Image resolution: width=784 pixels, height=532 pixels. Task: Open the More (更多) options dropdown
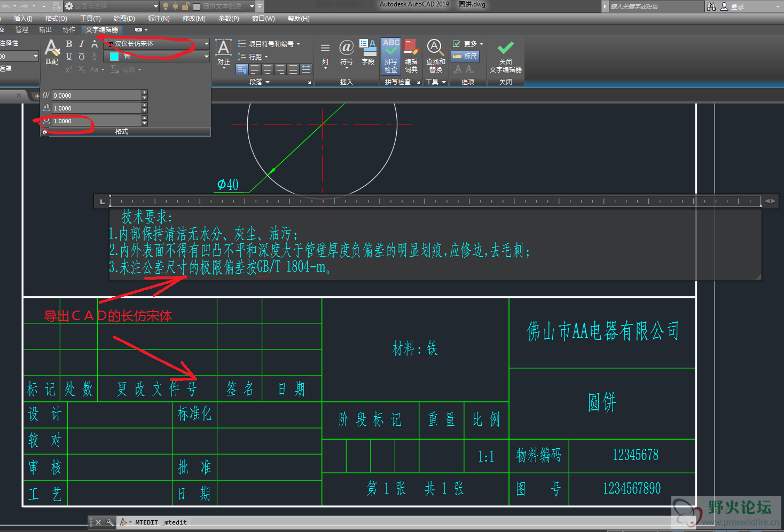(x=468, y=44)
